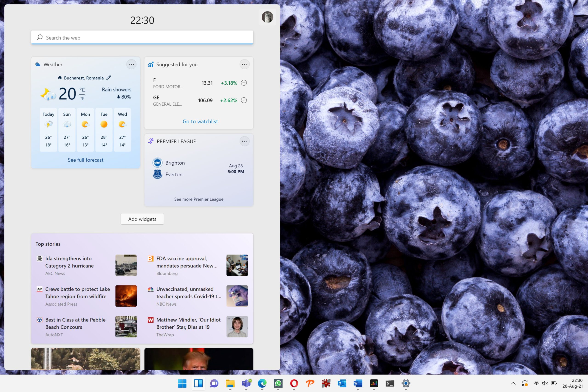
Task: Select Sun forecast day tile
Action: pos(67,130)
